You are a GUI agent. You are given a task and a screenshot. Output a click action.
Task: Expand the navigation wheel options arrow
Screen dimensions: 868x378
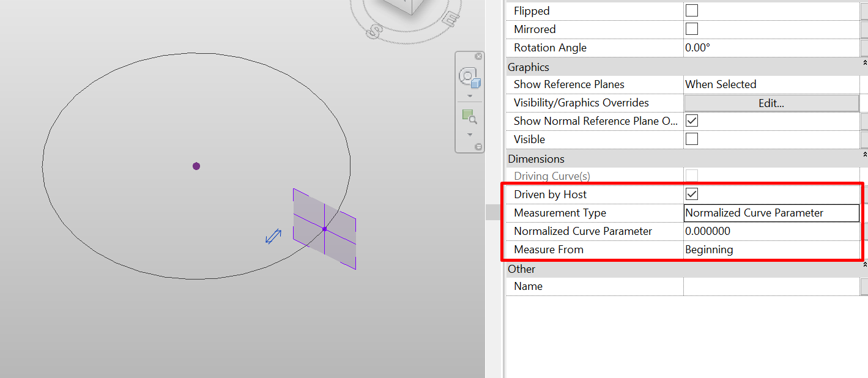pyautogui.click(x=470, y=97)
